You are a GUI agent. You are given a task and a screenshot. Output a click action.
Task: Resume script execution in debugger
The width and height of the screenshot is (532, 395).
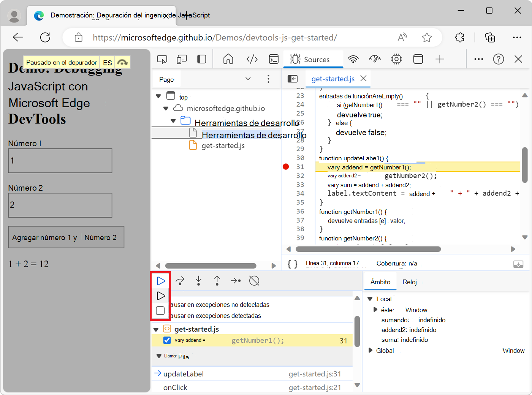click(161, 281)
